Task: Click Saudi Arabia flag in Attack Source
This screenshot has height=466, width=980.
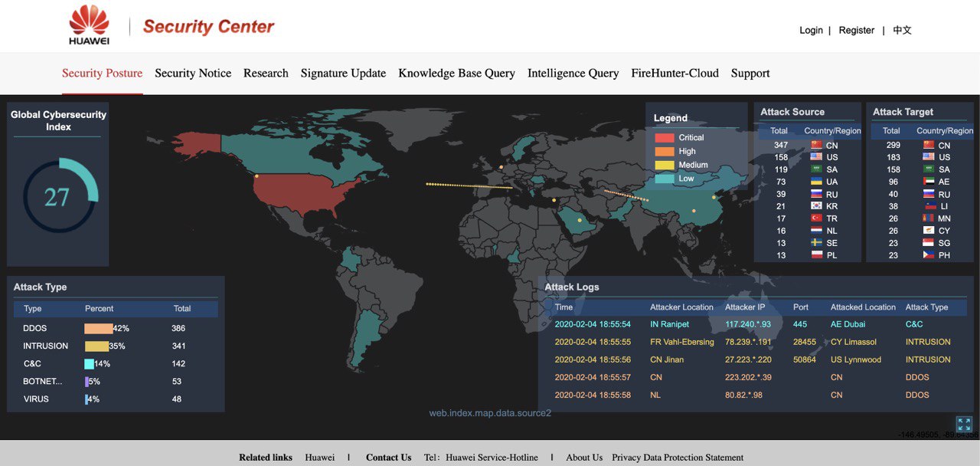Action: tap(816, 169)
